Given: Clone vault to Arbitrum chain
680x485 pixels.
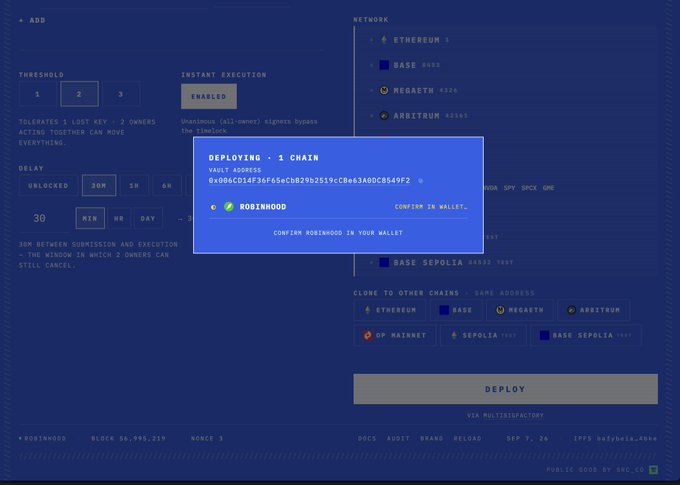Looking at the screenshot, I should [x=593, y=310].
